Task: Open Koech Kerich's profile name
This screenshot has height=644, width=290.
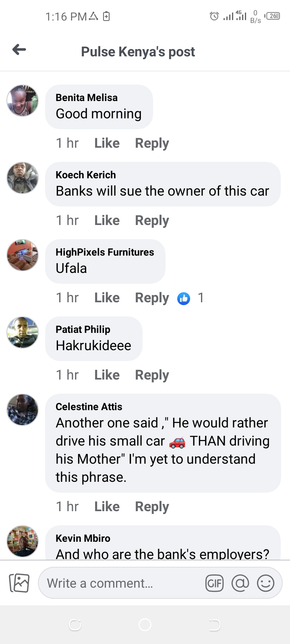Action: pos(86,175)
